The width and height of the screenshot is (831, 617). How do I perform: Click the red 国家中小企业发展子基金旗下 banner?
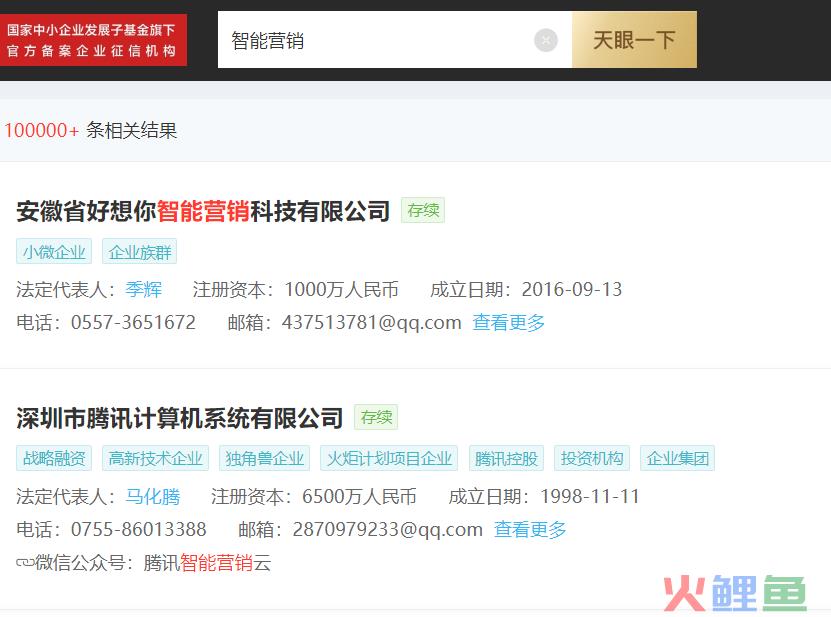pyautogui.click(x=93, y=40)
